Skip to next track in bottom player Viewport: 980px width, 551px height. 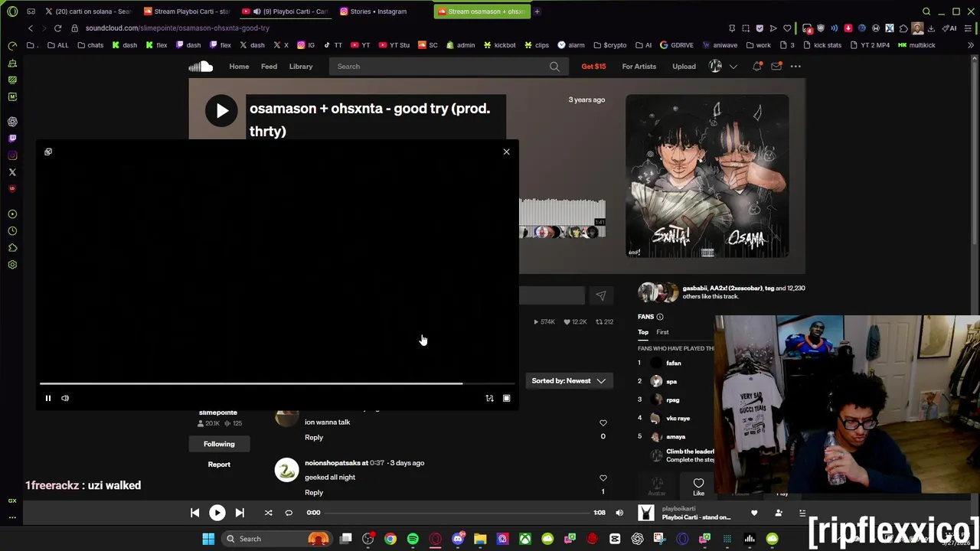point(240,513)
